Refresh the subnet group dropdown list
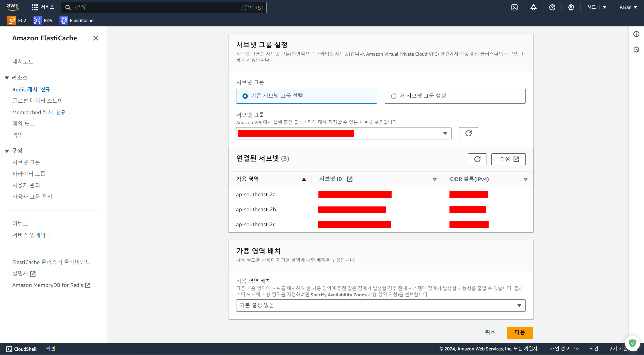The image size is (644, 355). coord(468,133)
